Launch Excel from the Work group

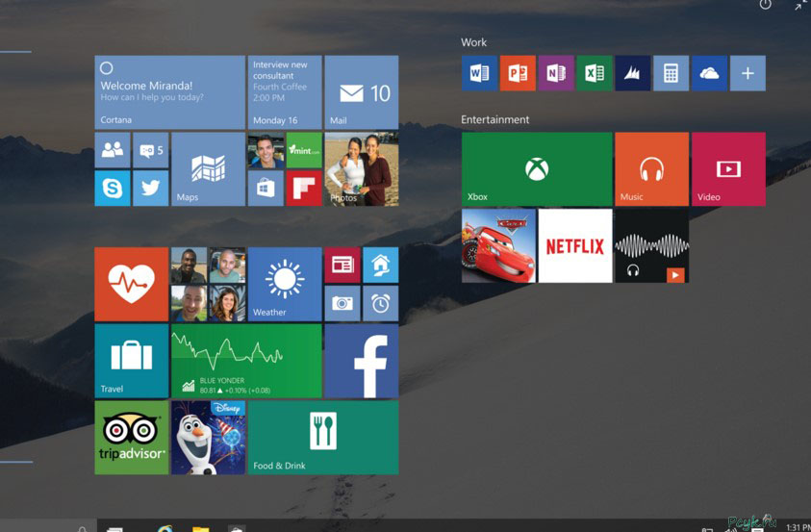pos(595,73)
